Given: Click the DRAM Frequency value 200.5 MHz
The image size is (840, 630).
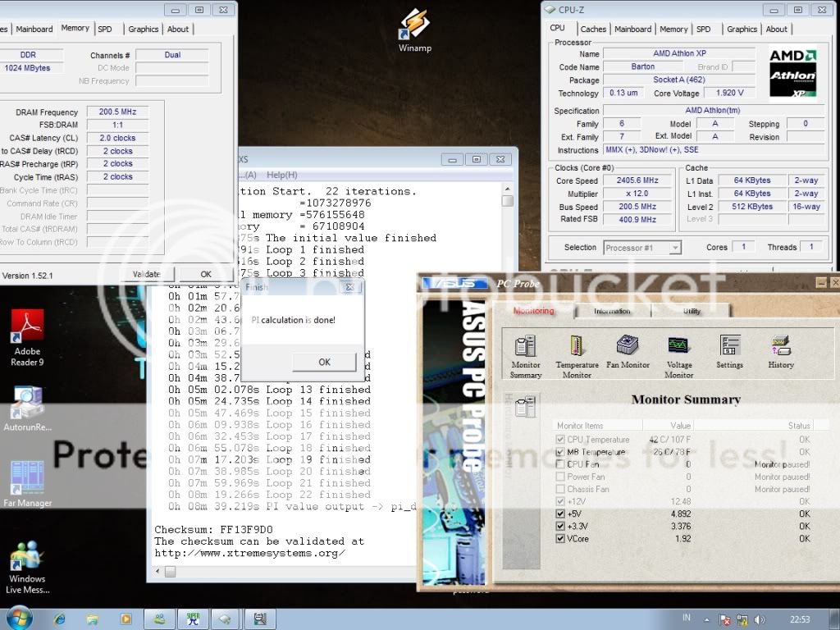Looking at the screenshot, I should pos(117,112).
